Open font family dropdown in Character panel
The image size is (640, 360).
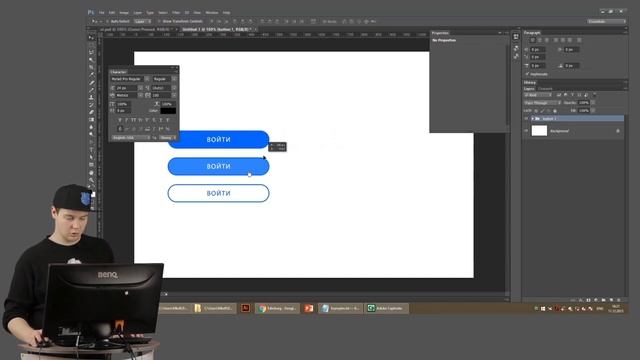pos(147,79)
